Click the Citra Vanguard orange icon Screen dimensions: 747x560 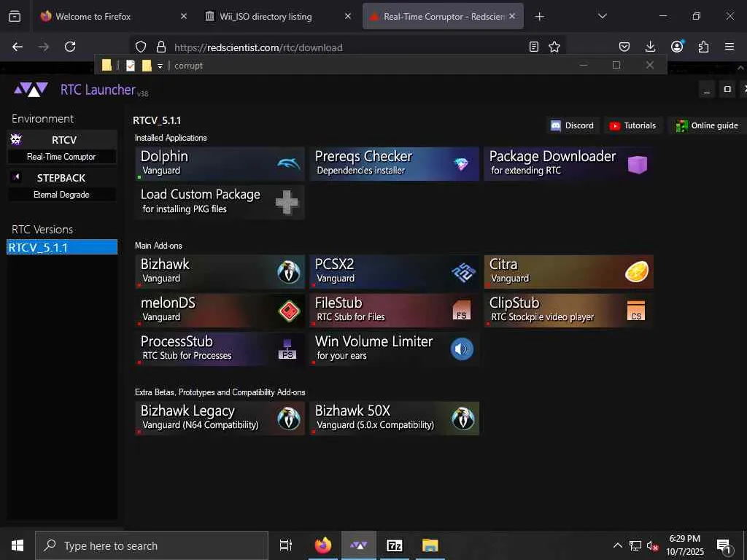click(637, 272)
